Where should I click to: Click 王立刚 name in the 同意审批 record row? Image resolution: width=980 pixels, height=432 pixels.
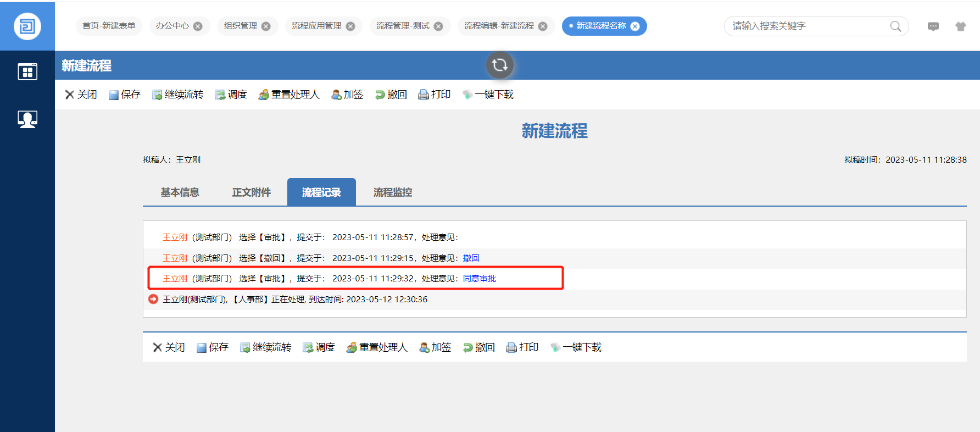175,279
